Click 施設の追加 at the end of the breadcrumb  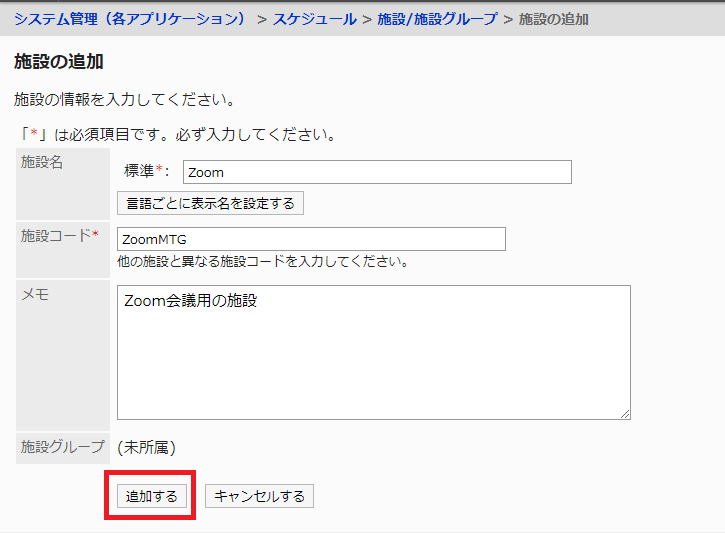(x=554, y=19)
